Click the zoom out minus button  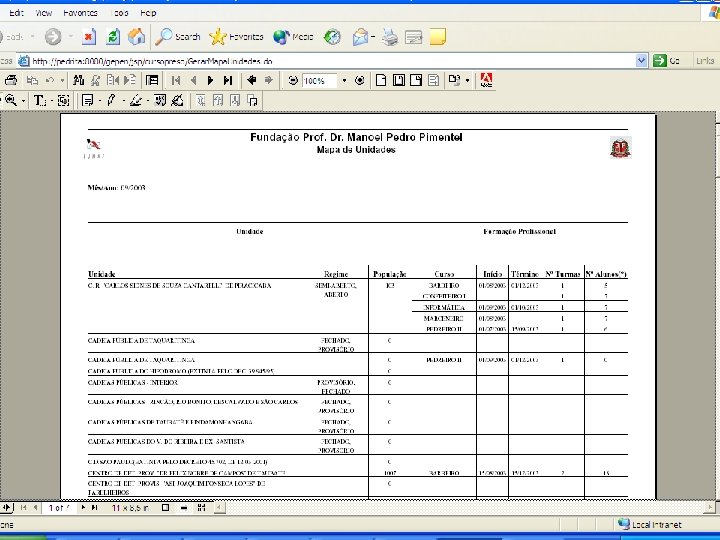(x=292, y=81)
